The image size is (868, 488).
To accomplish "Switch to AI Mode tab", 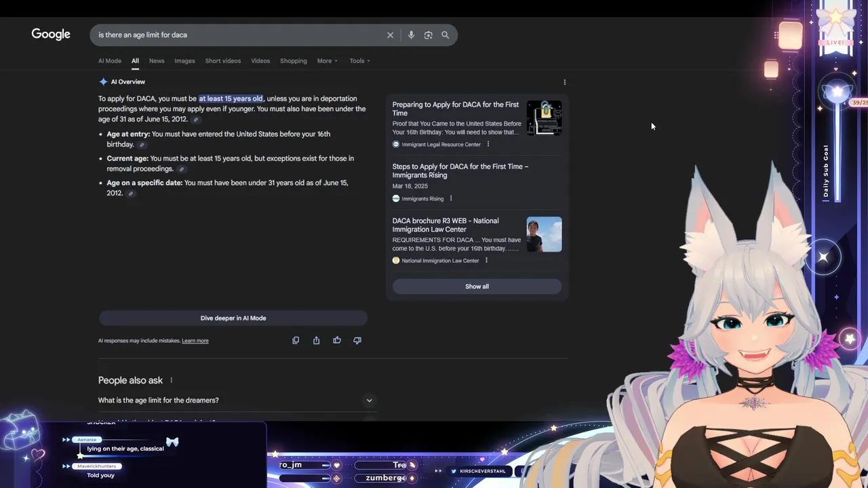I will coord(110,61).
